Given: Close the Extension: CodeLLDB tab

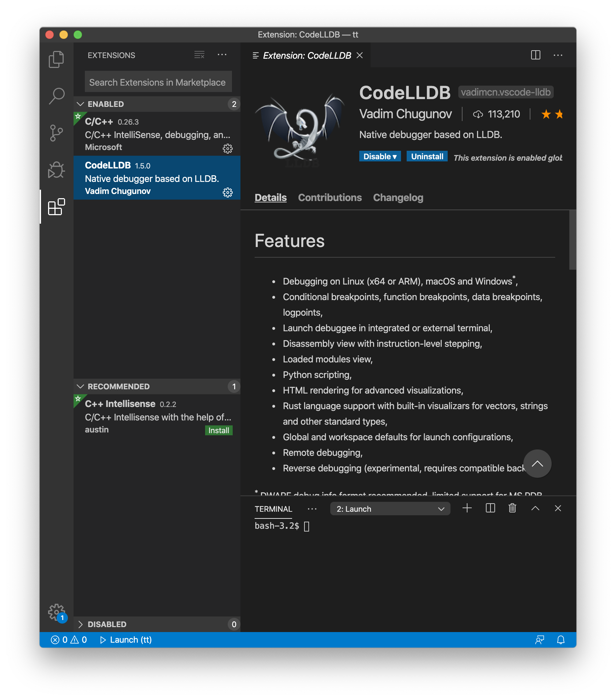Looking at the screenshot, I should coord(360,55).
